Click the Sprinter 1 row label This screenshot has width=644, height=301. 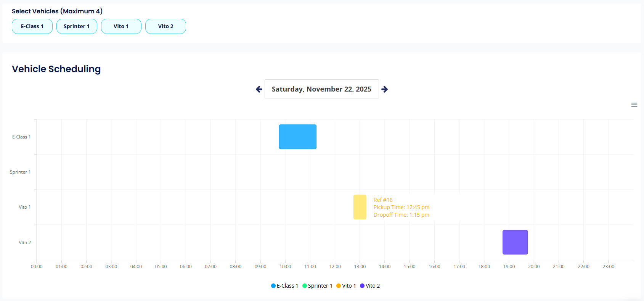[20, 172]
